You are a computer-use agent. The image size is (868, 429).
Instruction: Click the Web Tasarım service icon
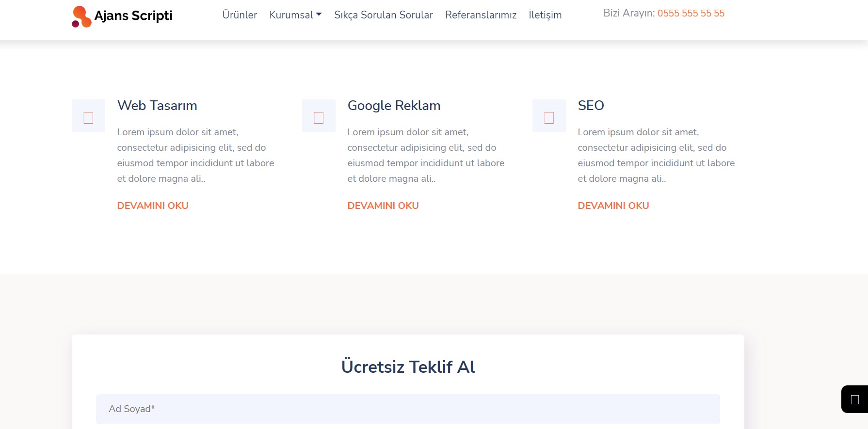coord(88,116)
